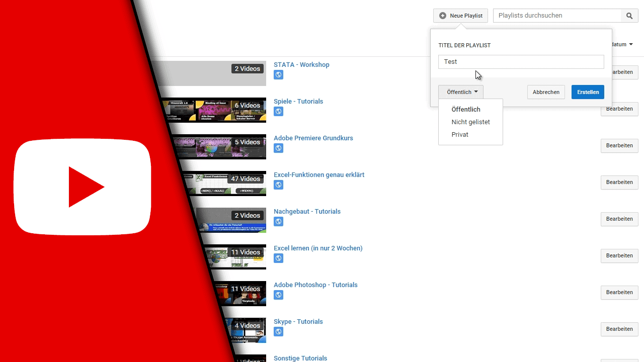The height and width of the screenshot is (362, 644).
Task: Open Adobe Photoshop - Tutorials playlist link
Action: [x=315, y=285]
